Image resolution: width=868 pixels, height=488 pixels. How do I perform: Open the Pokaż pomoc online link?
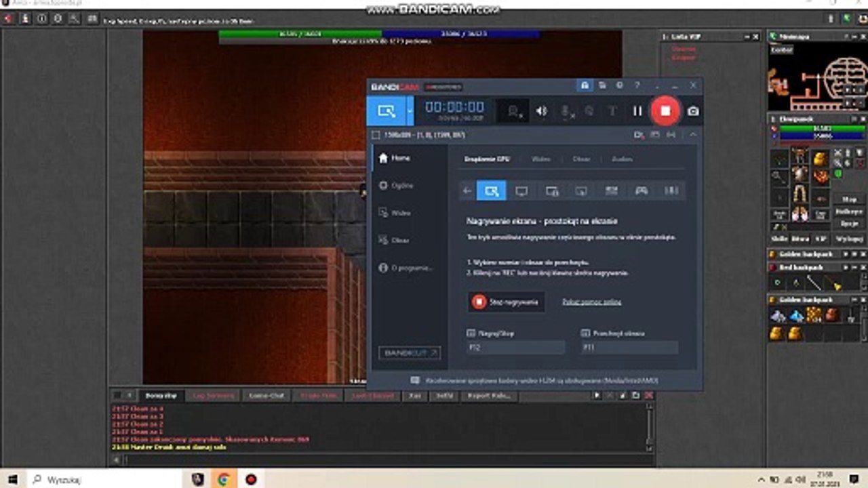click(592, 302)
